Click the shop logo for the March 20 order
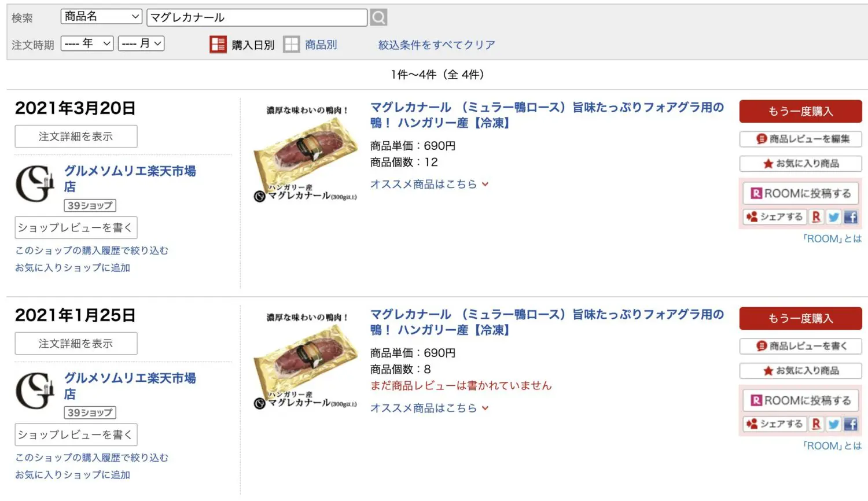Image resolution: width=868 pixels, height=501 pixels. (x=35, y=184)
